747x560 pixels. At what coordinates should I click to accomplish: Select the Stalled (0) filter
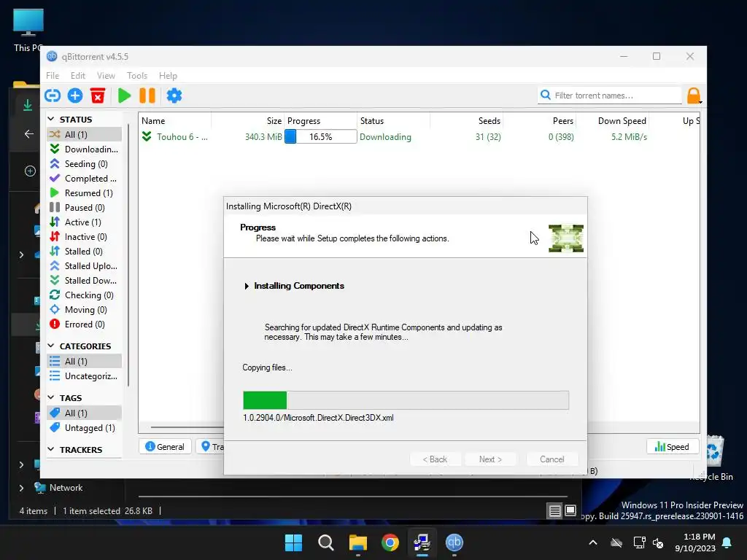point(85,252)
